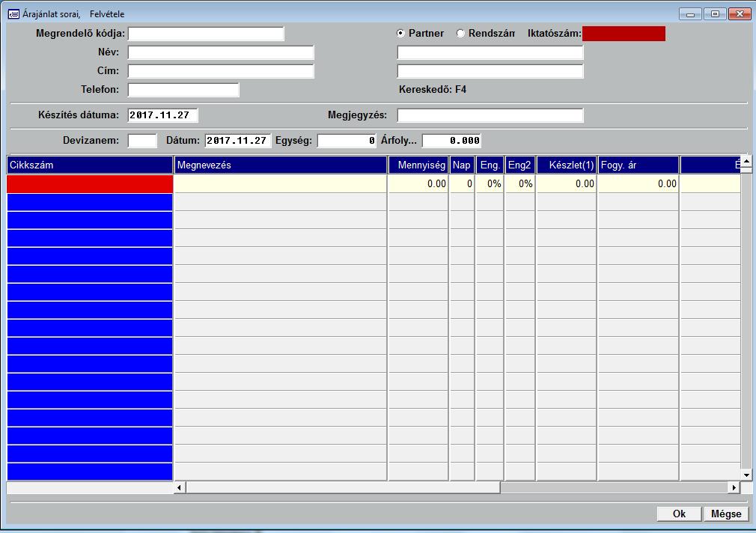
Task: Click the window icon in title bar
Action: [x=13, y=14]
